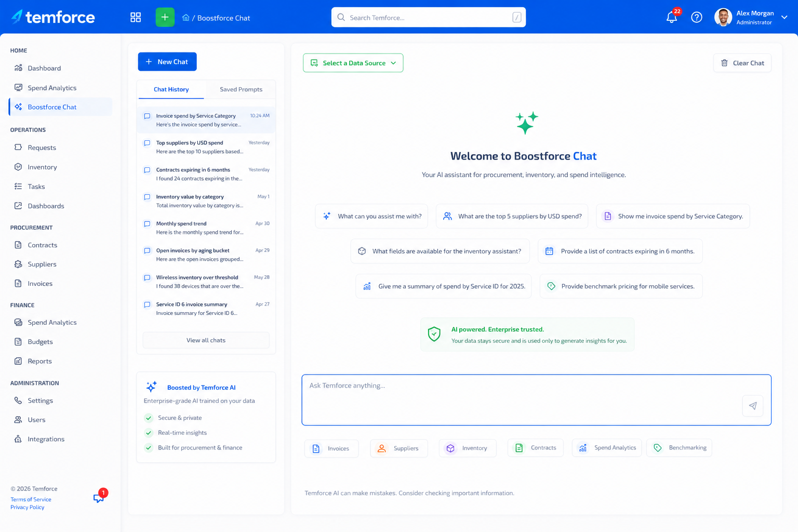Choose 'Show me invoice spend by Service Category' prompt
798x532 pixels.
673,216
